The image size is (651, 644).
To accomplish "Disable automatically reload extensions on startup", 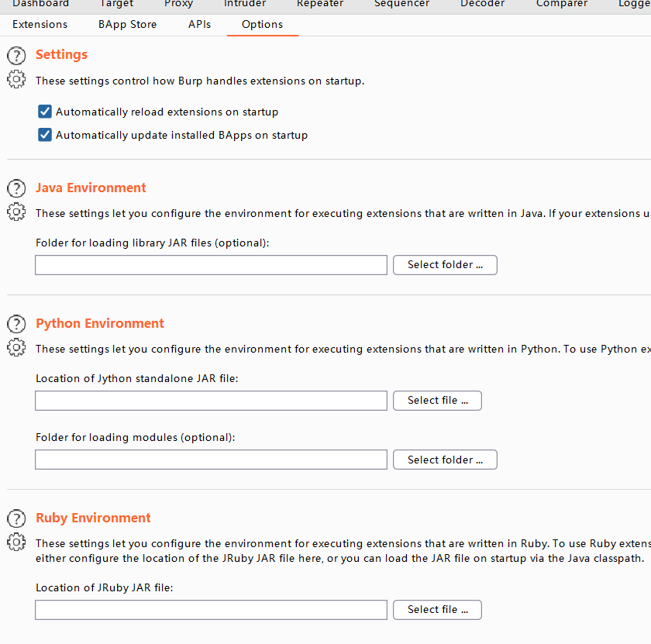I will tap(45, 112).
